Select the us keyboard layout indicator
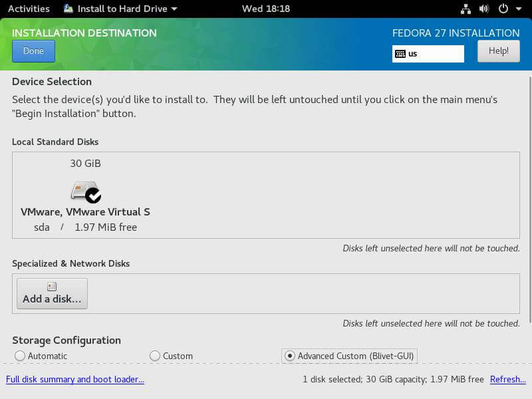 click(x=428, y=54)
